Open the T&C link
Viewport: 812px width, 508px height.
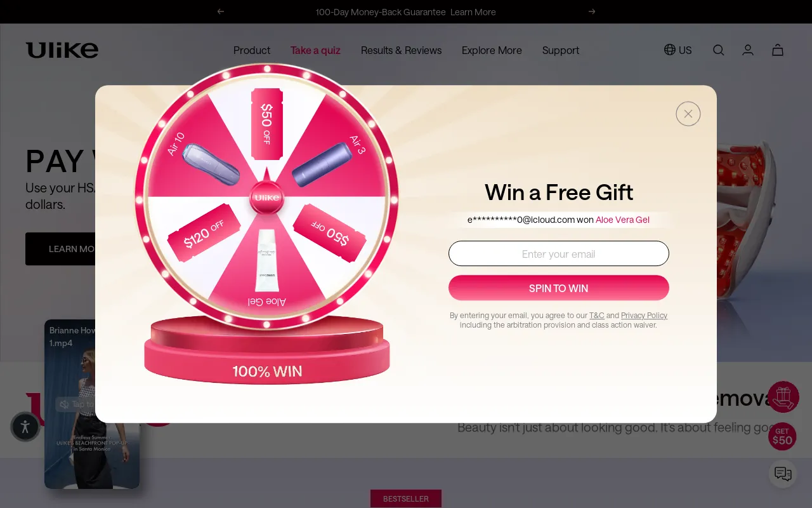pyautogui.click(x=597, y=316)
